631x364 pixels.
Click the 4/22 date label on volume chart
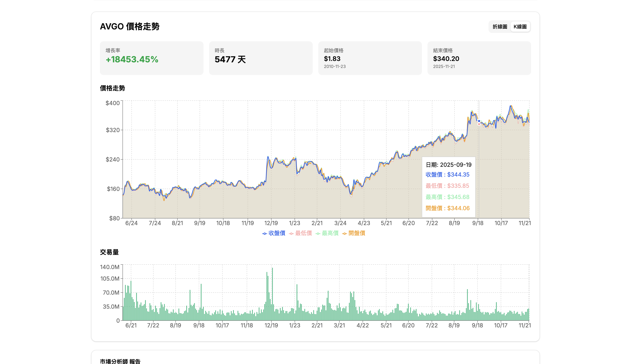(x=362, y=325)
